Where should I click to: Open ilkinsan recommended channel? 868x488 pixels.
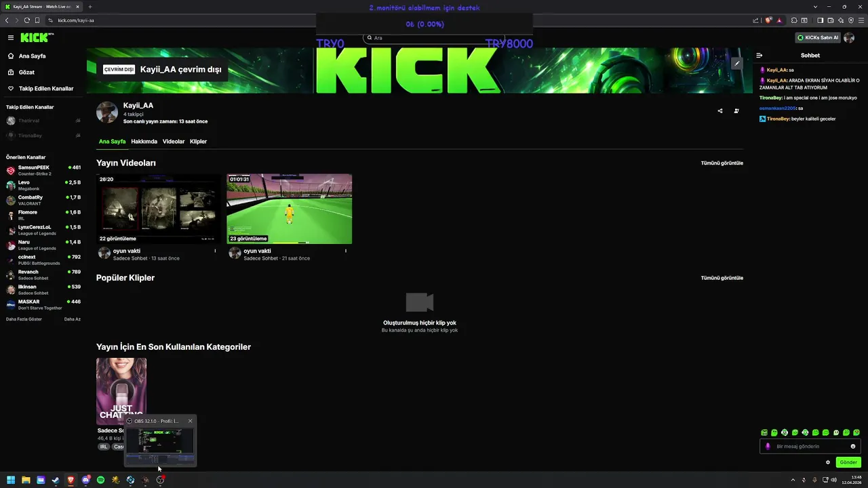pyautogui.click(x=43, y=289)
